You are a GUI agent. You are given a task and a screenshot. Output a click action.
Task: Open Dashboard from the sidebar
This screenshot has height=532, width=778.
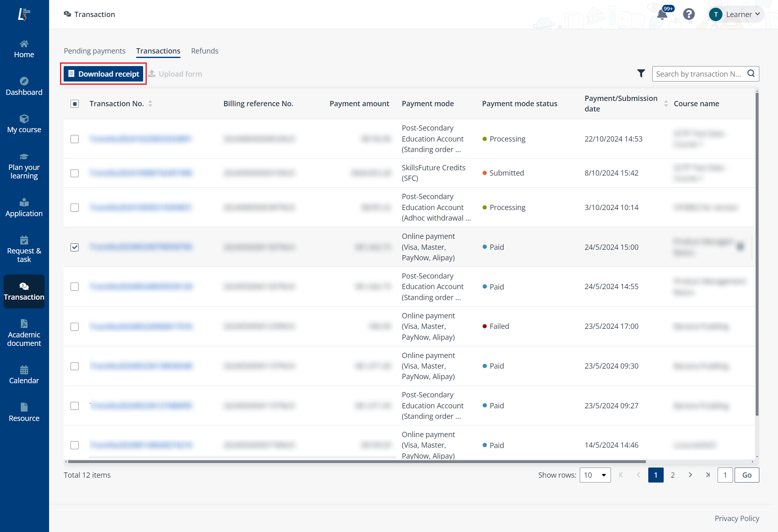[x=24, y=86]
